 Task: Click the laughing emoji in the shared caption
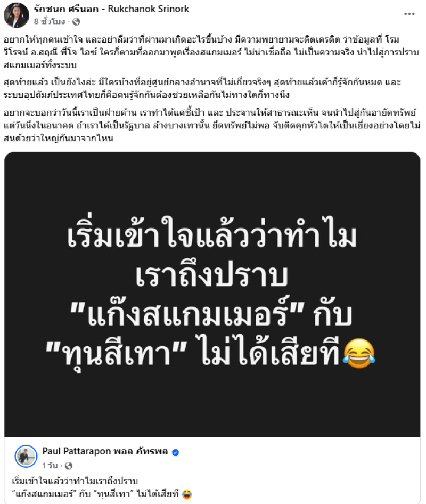[x=187, y=494]
